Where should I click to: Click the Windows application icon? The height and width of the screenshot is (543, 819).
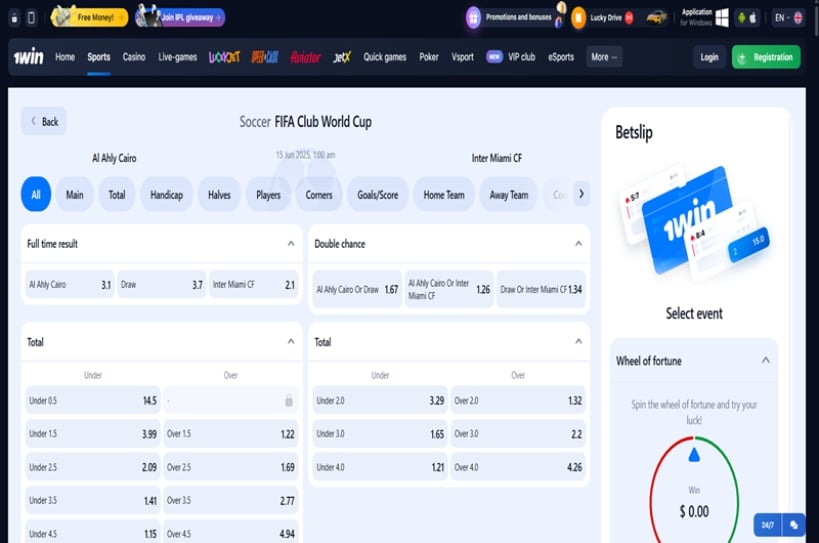tap(721, 18)
